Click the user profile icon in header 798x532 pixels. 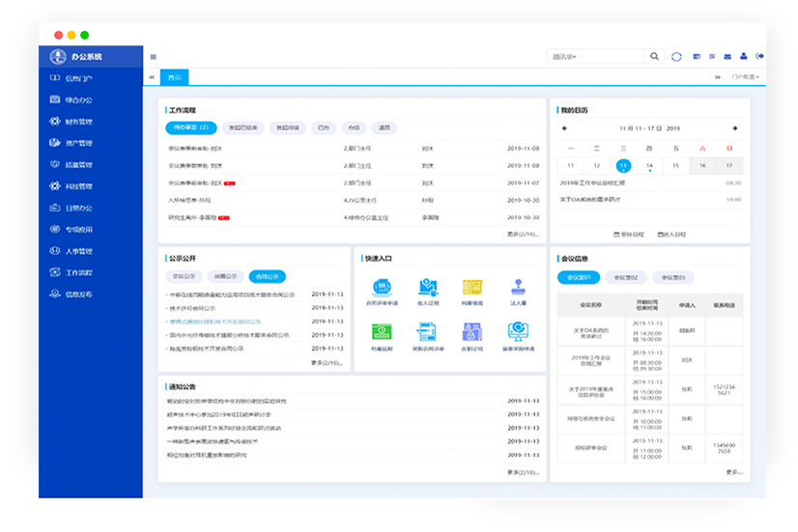coord(744,56)
